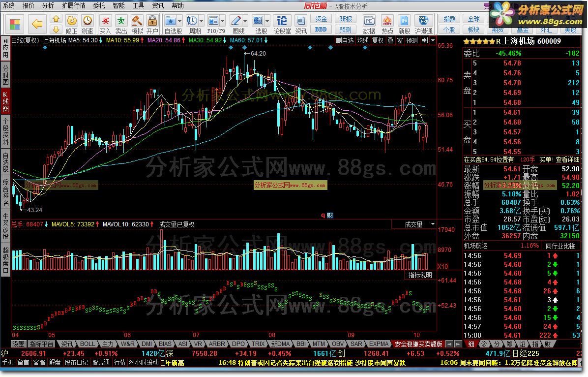Select the BOLL indicator tab

point(88,344)
